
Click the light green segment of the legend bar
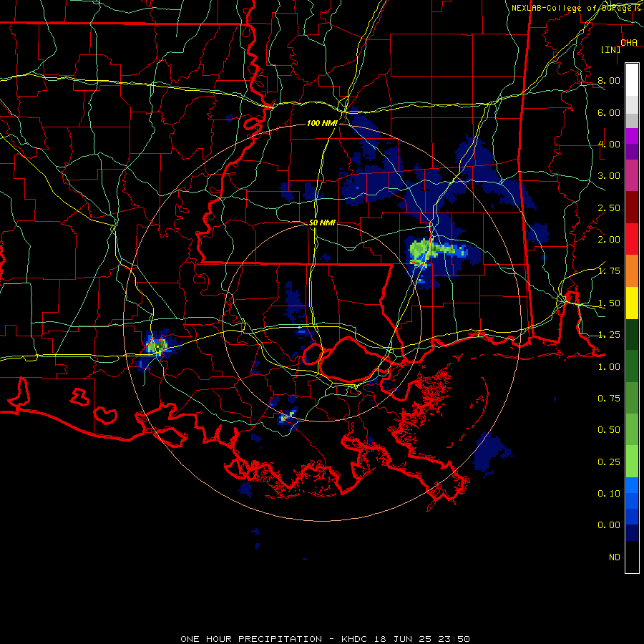(x=632, y=462)
